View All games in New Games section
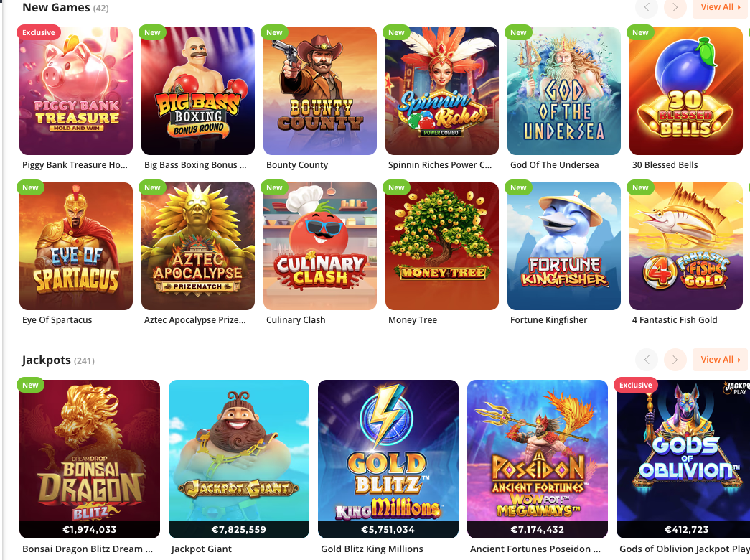This screenshot has height=560, width=750. click(x=721, y=7)
